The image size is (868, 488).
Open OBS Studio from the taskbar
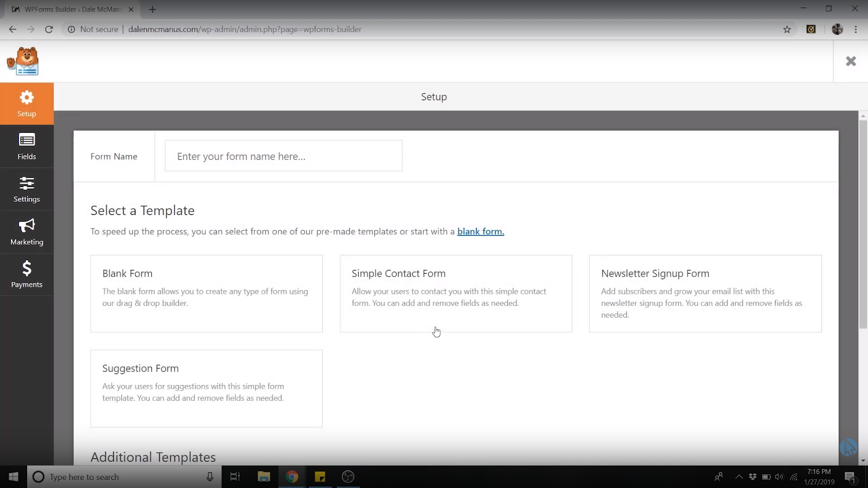click(x=348, y=477)
